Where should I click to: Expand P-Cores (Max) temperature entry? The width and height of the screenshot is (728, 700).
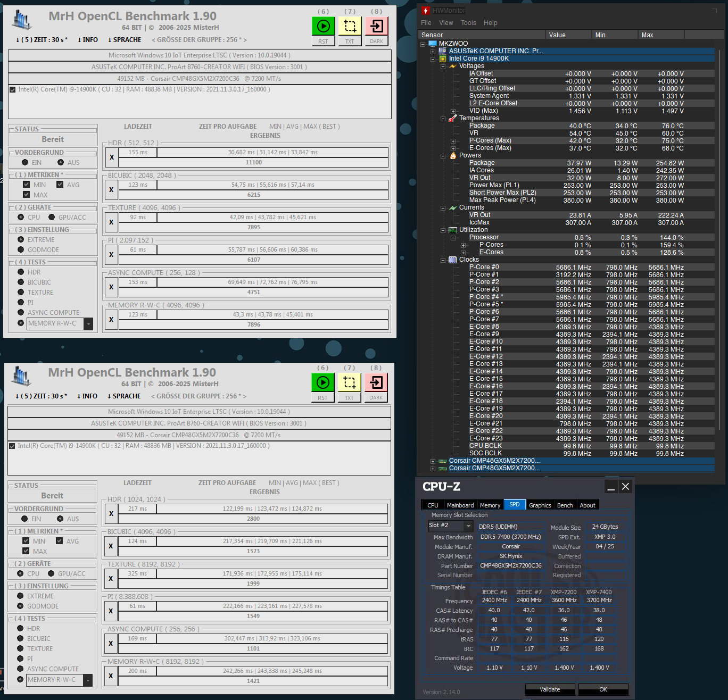453,141
